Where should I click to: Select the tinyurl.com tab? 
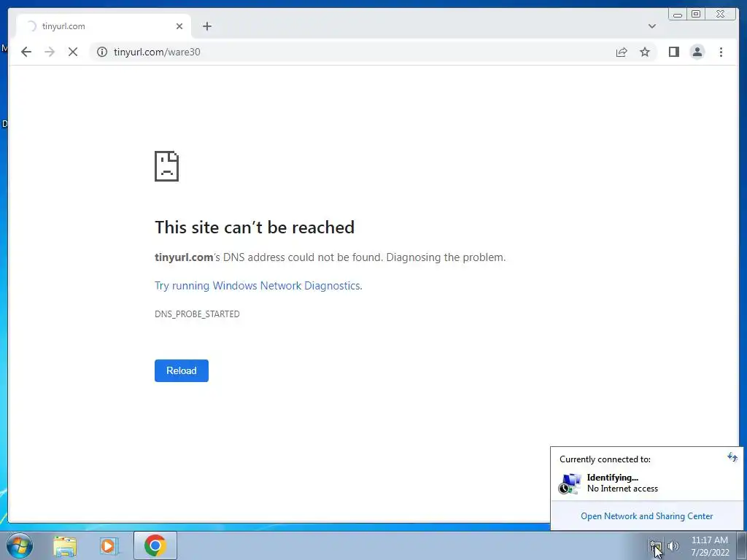(x=104, y=26)
